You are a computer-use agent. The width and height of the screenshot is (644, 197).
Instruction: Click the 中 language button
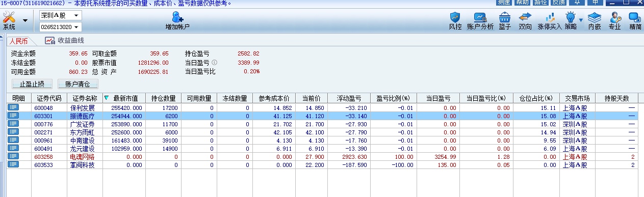pyautogui.click(x=595, y=3)
